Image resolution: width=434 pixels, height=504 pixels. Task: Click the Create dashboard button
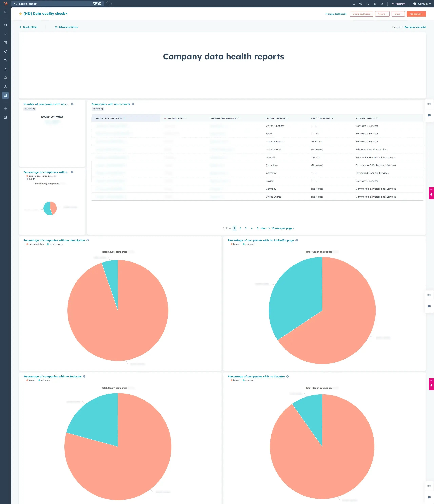coord(361,14)
